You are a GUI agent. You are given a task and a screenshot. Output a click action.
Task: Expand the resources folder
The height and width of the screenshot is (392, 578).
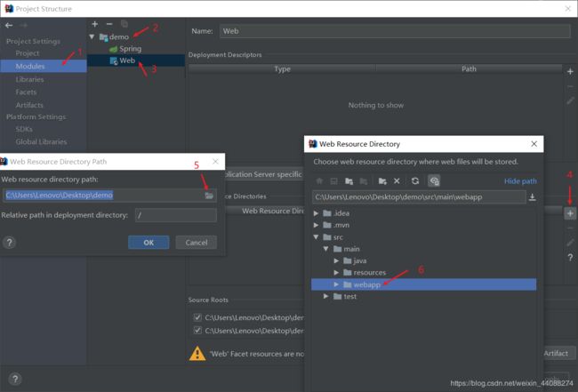pyautogui.click(x=336, y=273)
